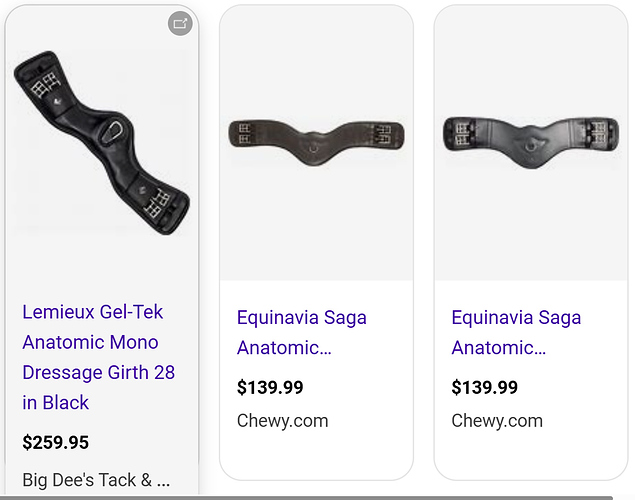Click the gray area above the rightmost girth photo
The image size is (635, 500).
(x=531, y=61)
